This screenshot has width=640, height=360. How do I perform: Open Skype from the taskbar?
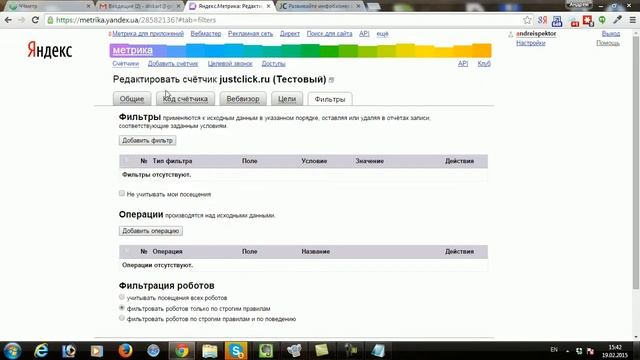(236, 351)
